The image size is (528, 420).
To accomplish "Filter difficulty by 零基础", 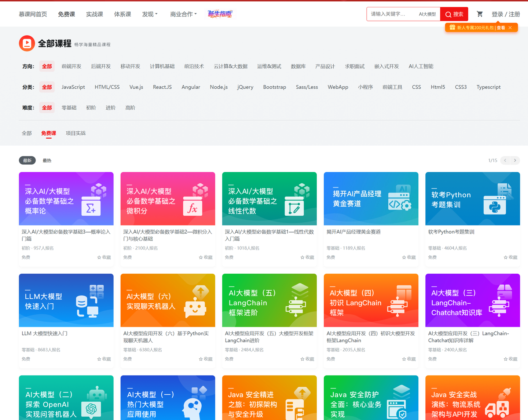I will click(x=69, y=108).
